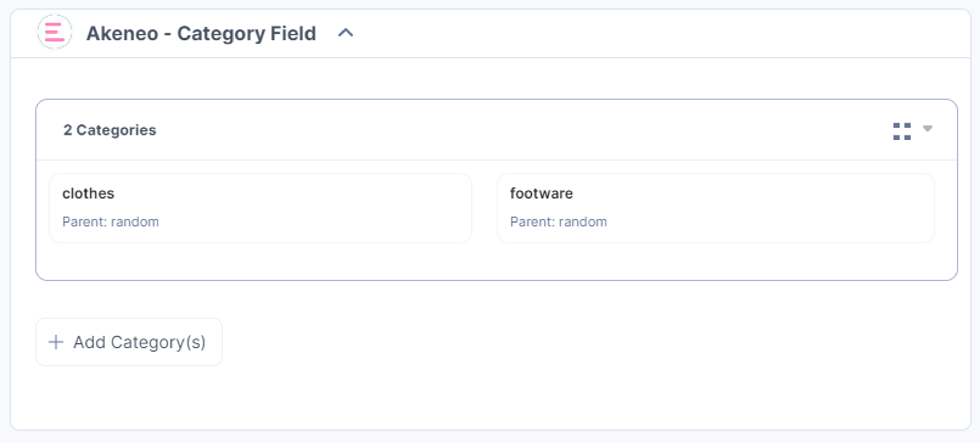980x443 pixels.
Task: Click the 2 Categories header bar
Action: (x=496, y=130)
